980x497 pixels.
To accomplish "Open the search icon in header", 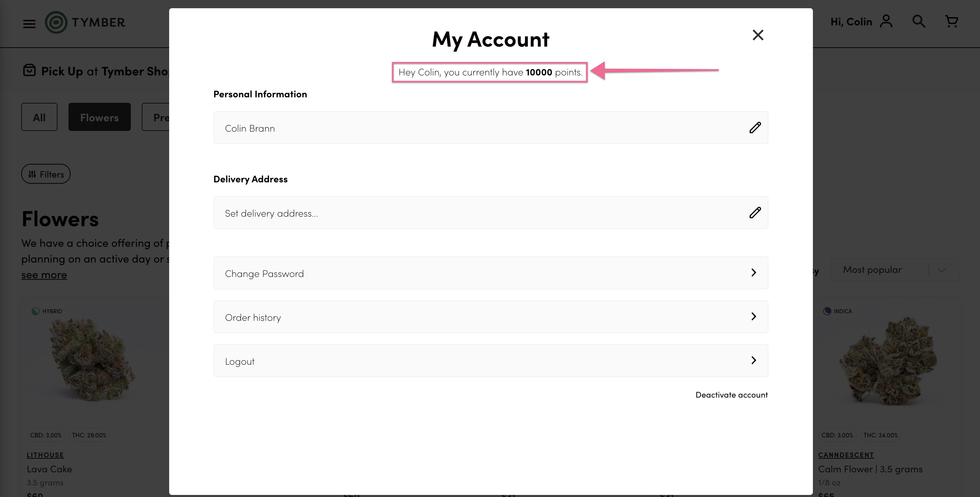I will [x=919, y=21].
